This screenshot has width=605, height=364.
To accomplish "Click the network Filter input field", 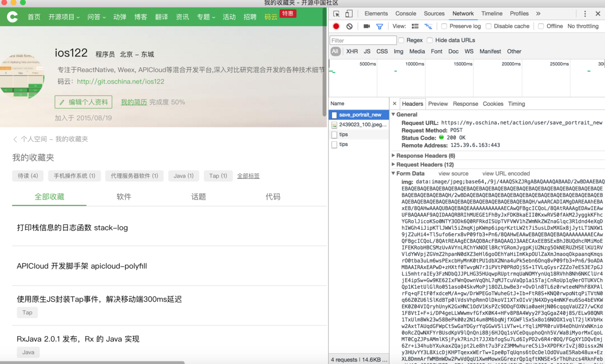I will coord(363,40).
